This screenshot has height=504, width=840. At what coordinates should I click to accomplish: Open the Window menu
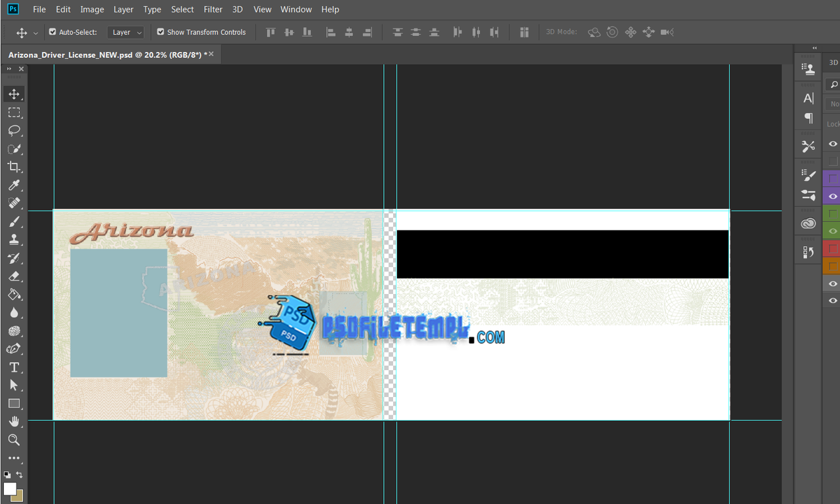click(296, 9)
